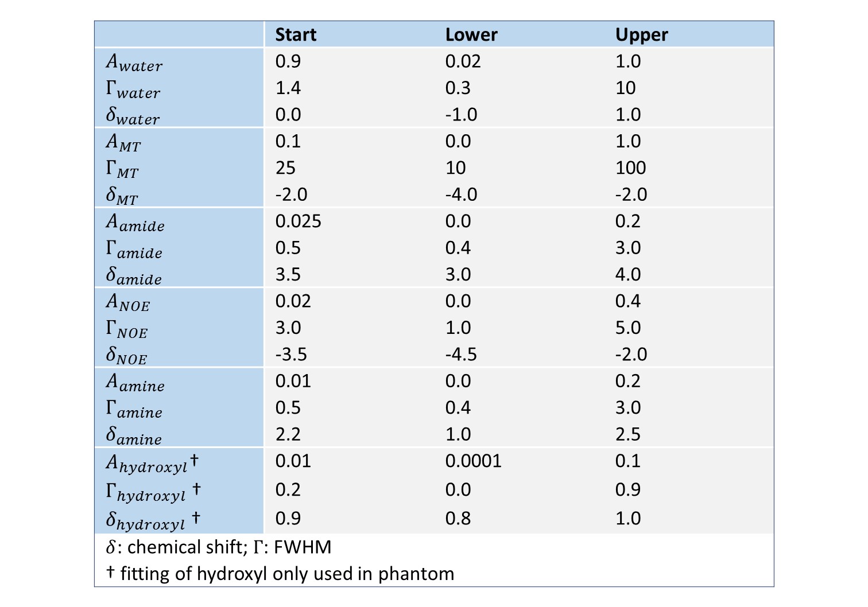Image resolution: width=868 pixels, height=607 pixels.
Task: Click the hydroxyl phantom footnote text
Action: click(280, 574)
